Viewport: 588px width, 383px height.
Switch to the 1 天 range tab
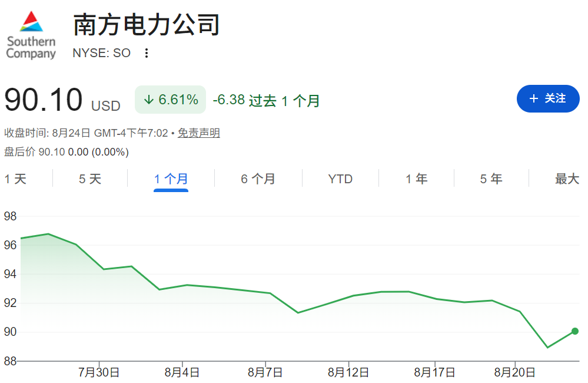pos(15,179)
